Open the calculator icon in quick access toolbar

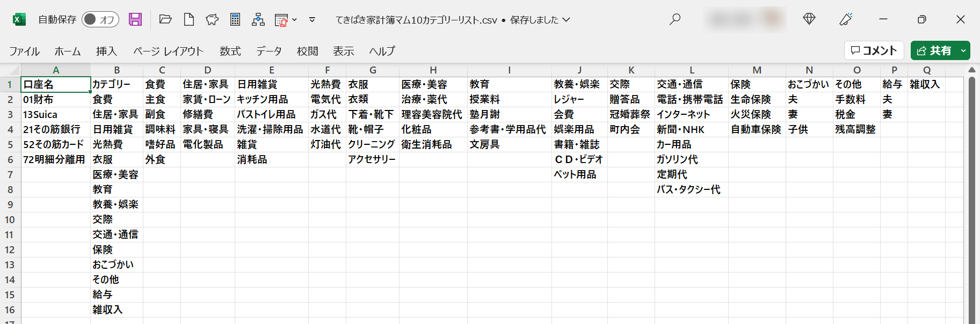[x=235, y=20]
